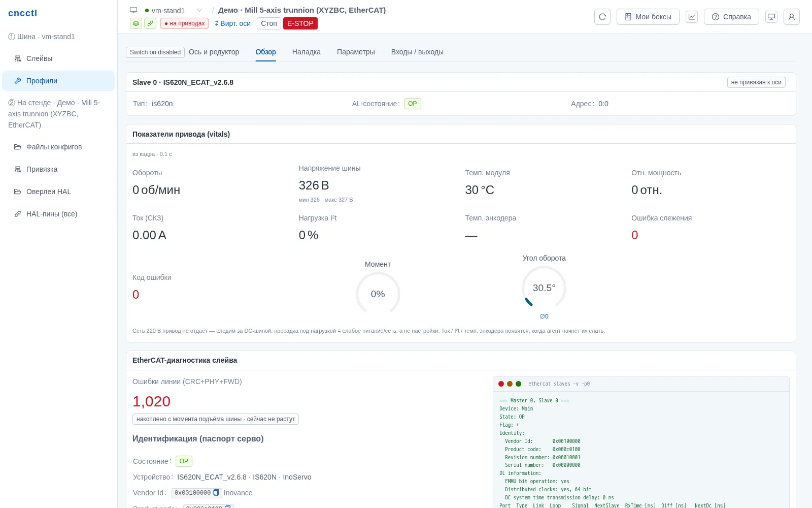Viewport: 812px width, 508px height.
Task: Open Слейвы in the sidebar
Action: click(x=58, y=58)
